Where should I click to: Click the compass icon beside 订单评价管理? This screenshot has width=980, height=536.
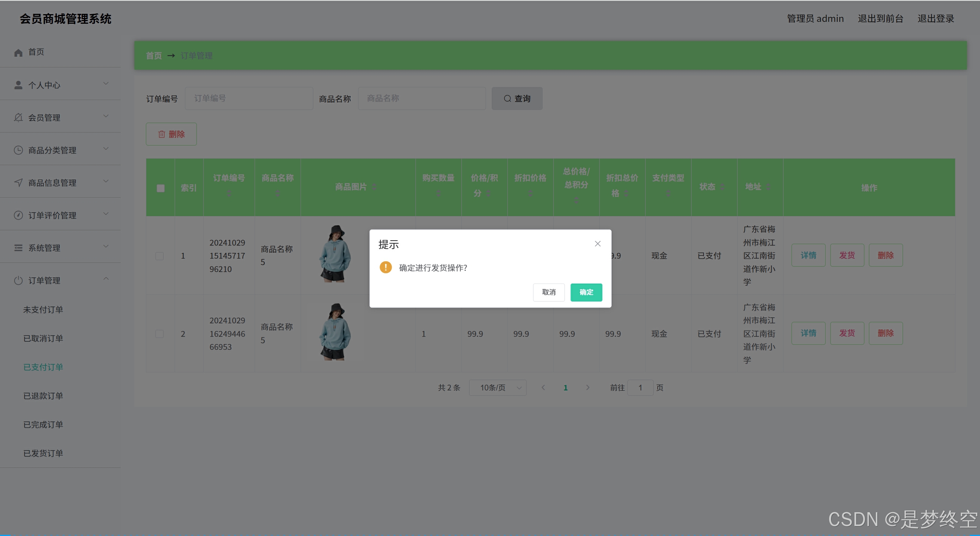18,215
